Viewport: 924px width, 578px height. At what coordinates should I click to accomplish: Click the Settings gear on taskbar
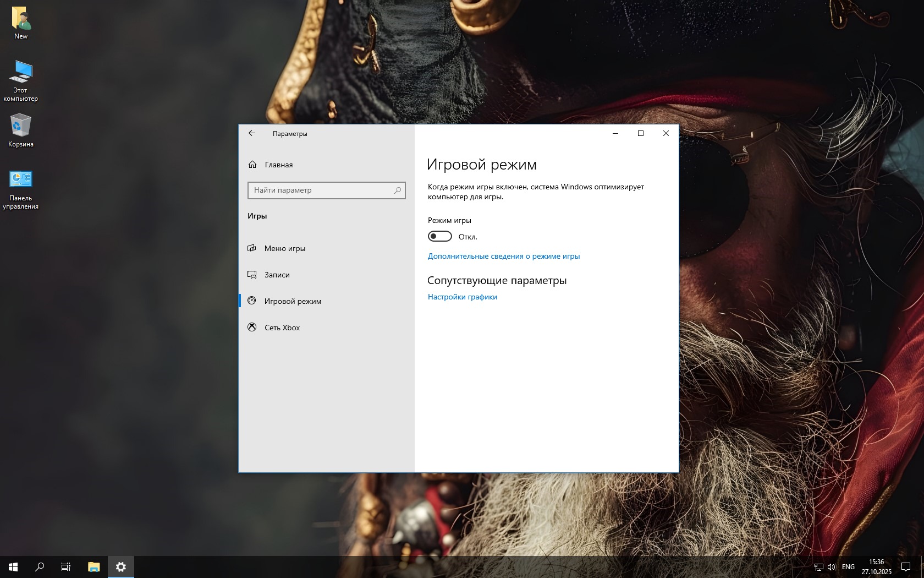coord(121,566)
